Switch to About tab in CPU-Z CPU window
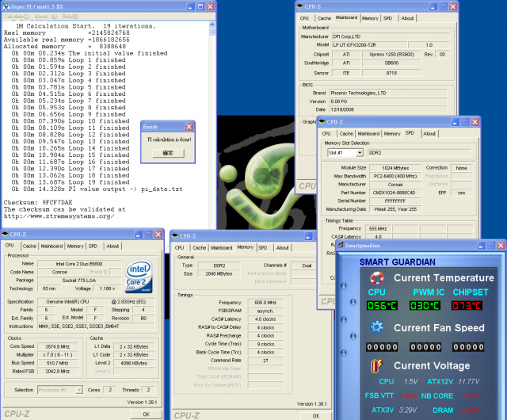Image resolution: width=507 pixels, height=420 pixels. pos(112,246)
